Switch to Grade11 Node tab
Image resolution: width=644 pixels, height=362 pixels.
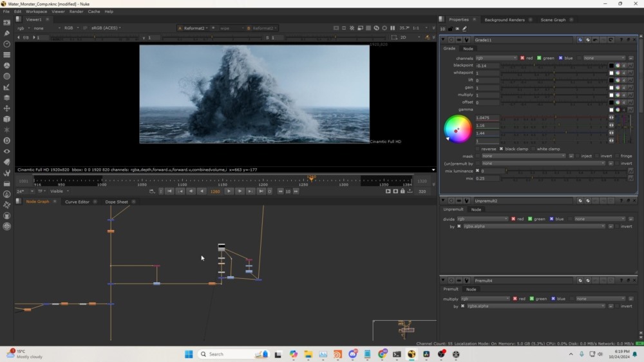coord(468,48)
